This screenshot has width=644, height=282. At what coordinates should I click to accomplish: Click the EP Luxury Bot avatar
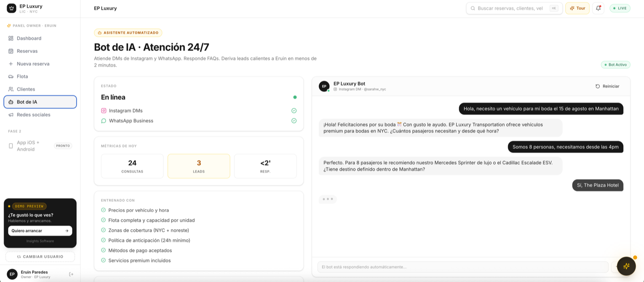[x=324, y=86]
